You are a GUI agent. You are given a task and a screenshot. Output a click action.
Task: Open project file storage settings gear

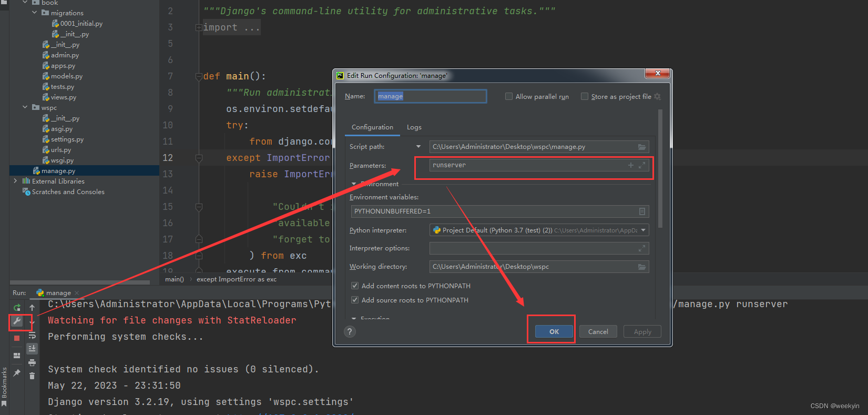(x=657, y=97)
